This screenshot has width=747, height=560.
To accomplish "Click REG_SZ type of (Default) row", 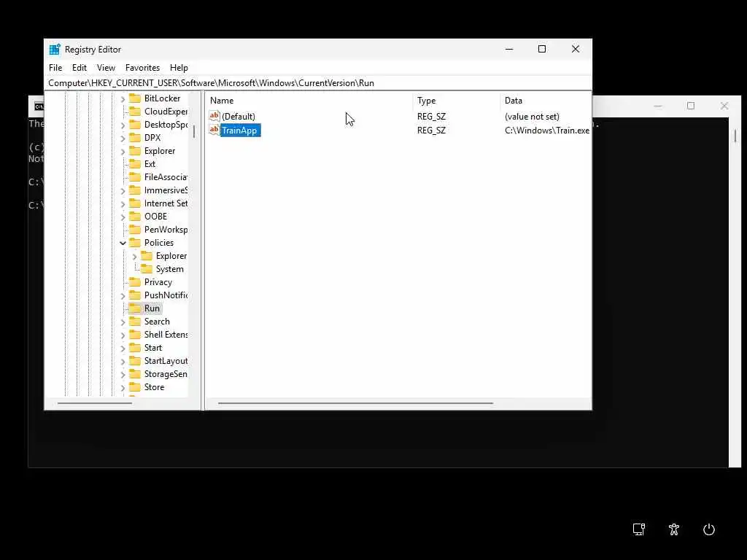I will tap(432, 116).
